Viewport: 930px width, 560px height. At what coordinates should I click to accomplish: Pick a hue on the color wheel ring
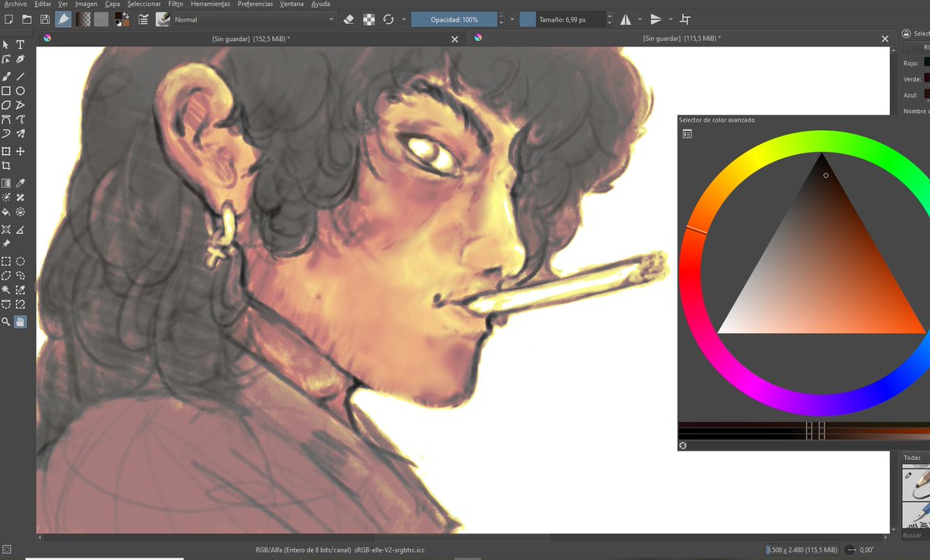tap(690, 274)
